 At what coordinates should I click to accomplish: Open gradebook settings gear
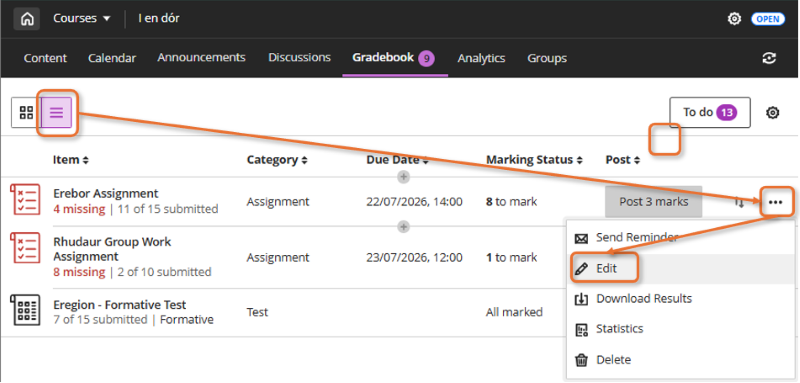[x=772, y=112]
